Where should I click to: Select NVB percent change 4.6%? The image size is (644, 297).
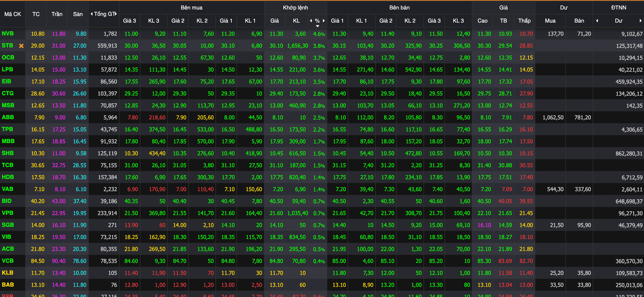point(319,34)
